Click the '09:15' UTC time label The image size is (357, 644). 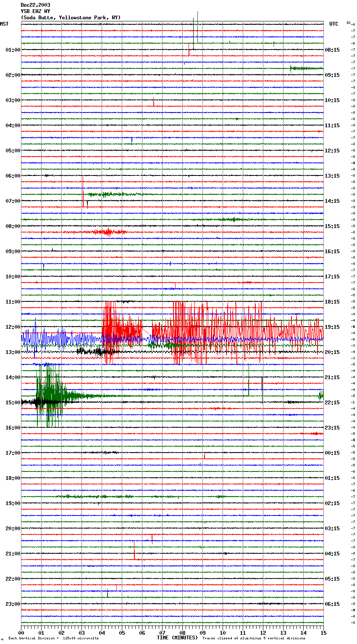[x=332, y=75]
